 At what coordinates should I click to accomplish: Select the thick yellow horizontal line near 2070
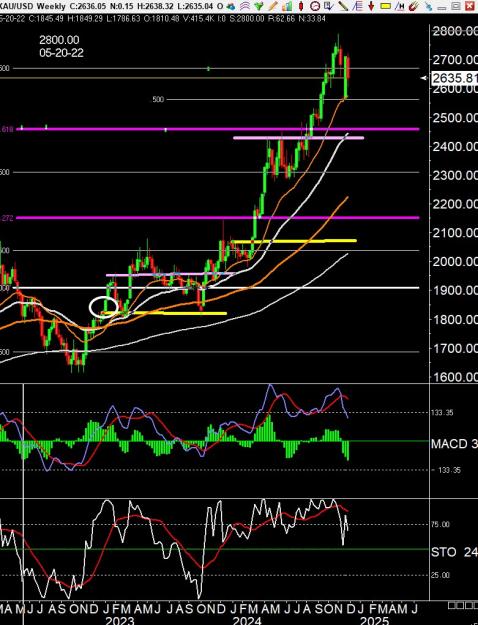[x=294, y=241]
